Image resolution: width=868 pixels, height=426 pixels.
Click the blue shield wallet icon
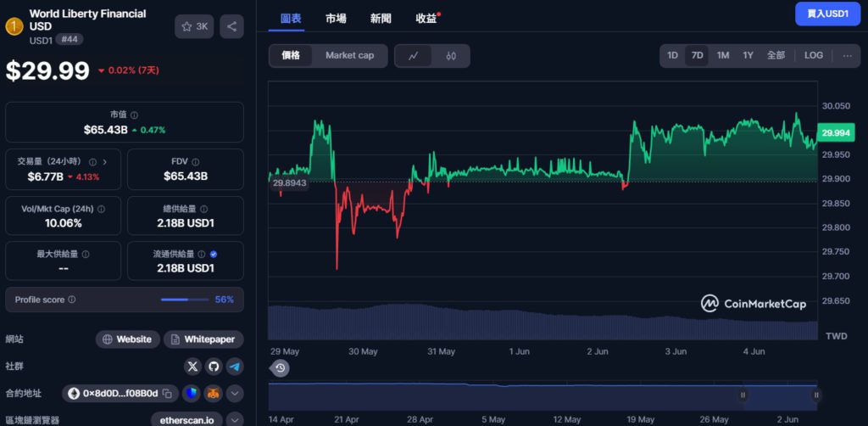(192, 394)
